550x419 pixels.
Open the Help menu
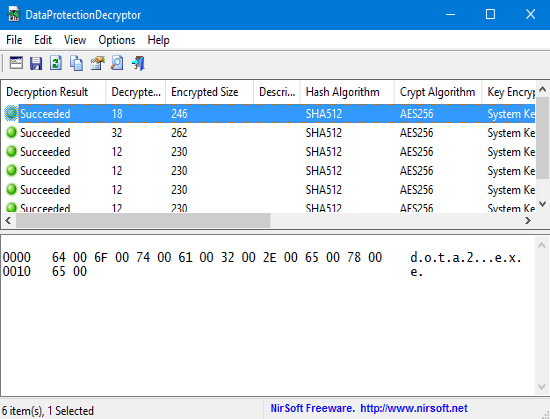point(158,40)
